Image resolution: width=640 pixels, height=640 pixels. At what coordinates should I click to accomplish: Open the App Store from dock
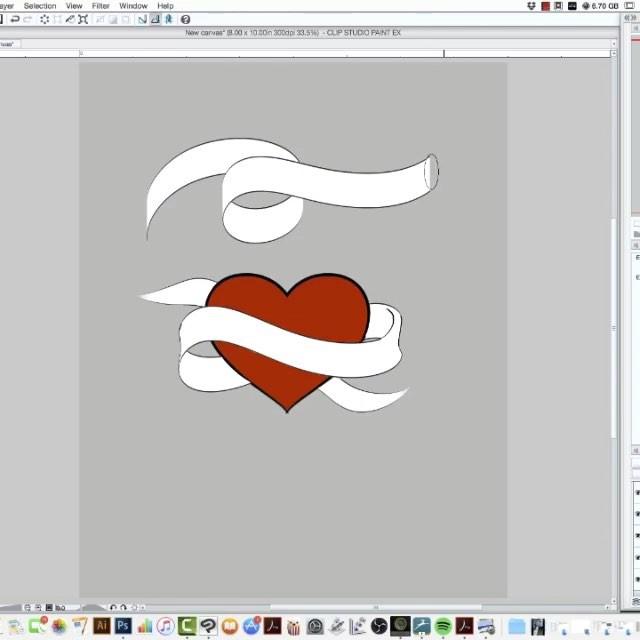click(251, 626)
